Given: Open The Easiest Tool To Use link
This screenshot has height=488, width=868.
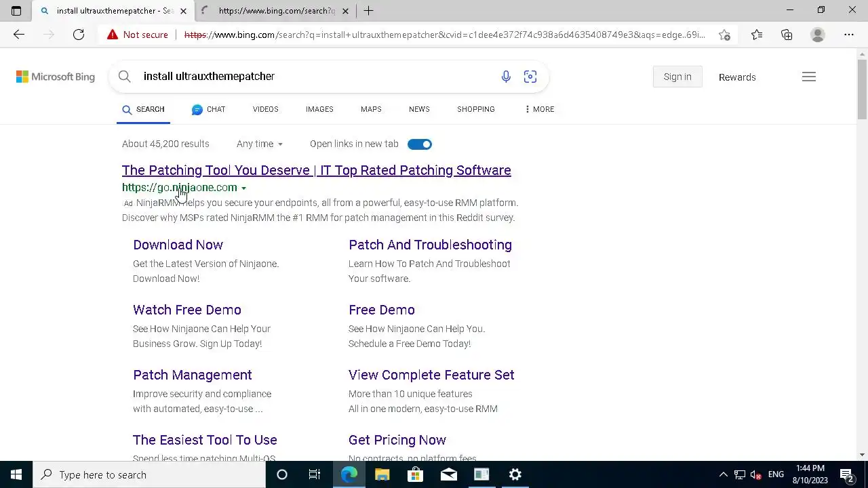Looking at the screenshot, I should click(205, 440).
